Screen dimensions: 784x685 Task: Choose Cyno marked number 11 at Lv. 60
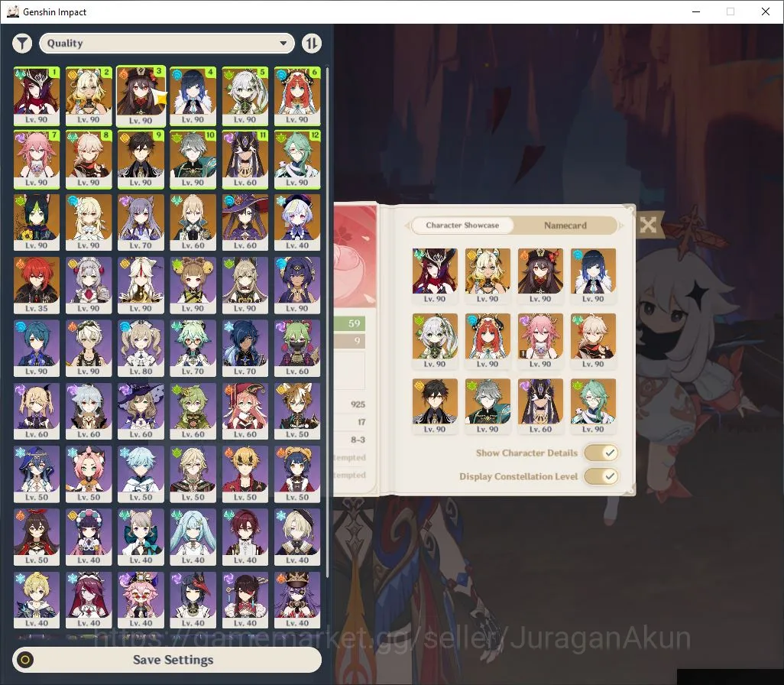pyautogui.click(x=245, y=159)
